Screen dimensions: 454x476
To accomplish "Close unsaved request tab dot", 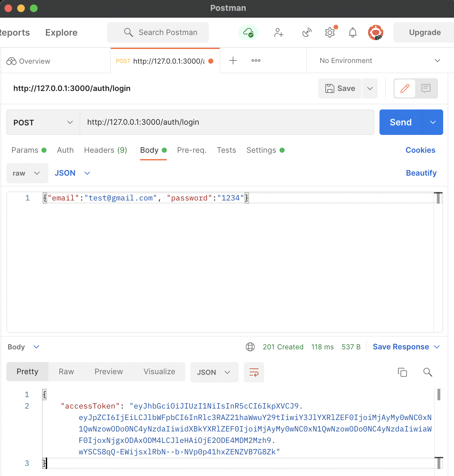I will pos(211,61).
